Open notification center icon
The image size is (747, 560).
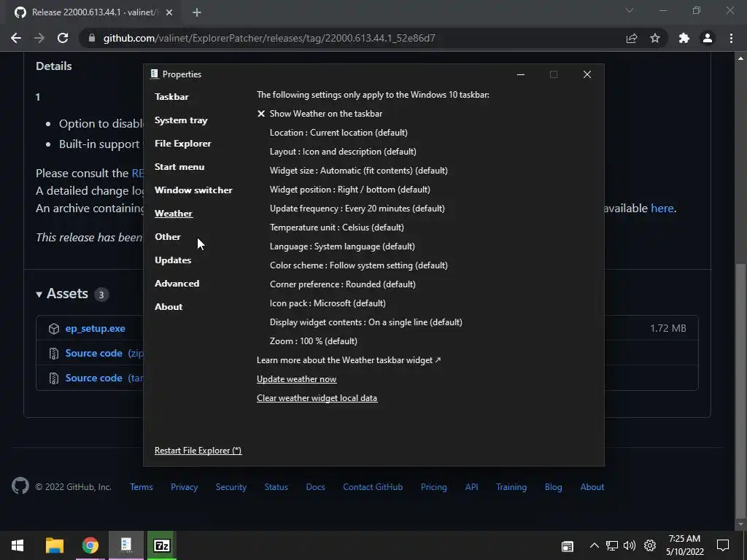(x=723, y=545)
